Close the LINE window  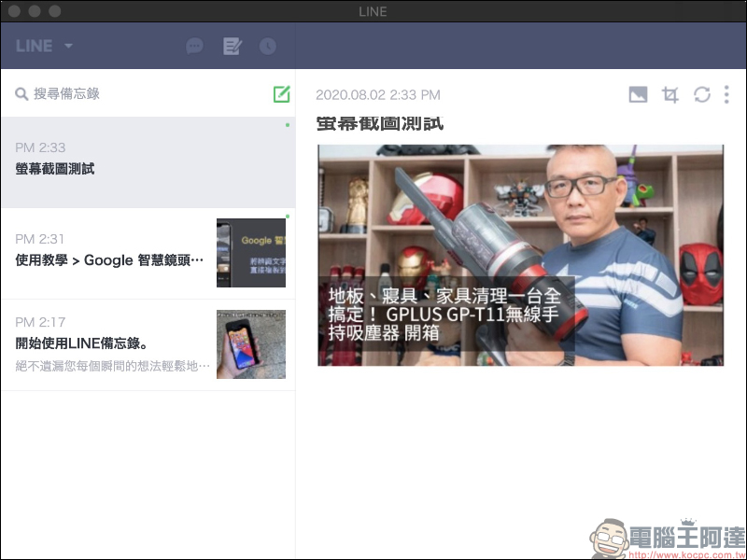click(x=14, y=11)
